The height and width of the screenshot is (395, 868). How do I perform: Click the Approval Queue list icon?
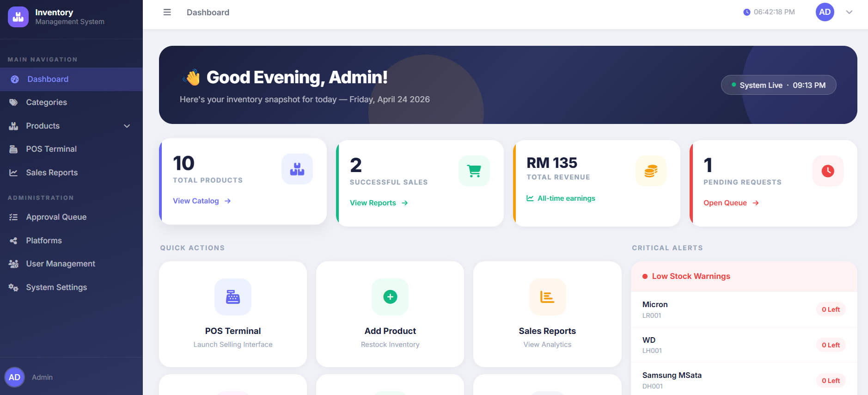pyautogui.click(x=13, y=217)
